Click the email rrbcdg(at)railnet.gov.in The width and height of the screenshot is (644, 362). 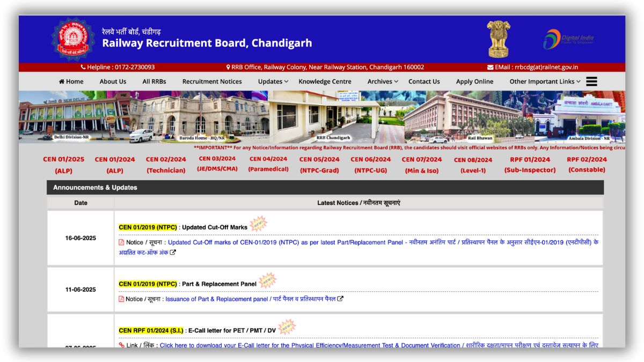tap(546, 68)
